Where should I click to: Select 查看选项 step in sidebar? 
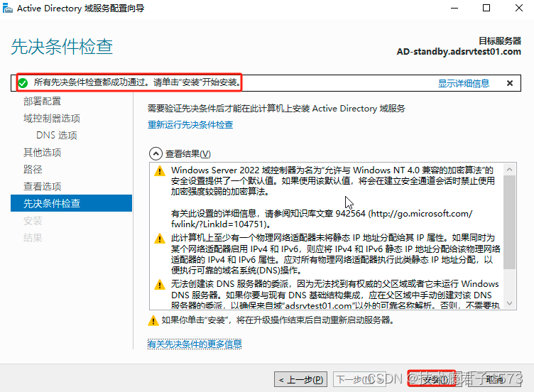click(42, 186)
